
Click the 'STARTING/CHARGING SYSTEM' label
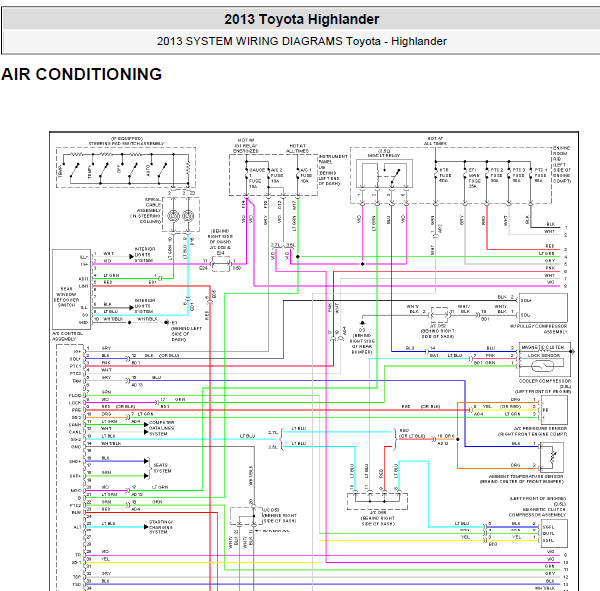(161, 527)
